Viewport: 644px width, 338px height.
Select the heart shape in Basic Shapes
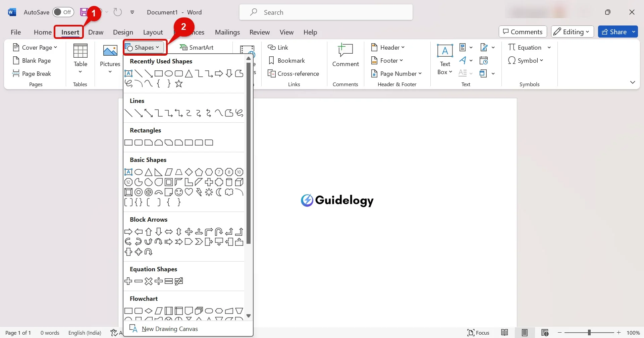pyautogui.click(x=189, y=192)
